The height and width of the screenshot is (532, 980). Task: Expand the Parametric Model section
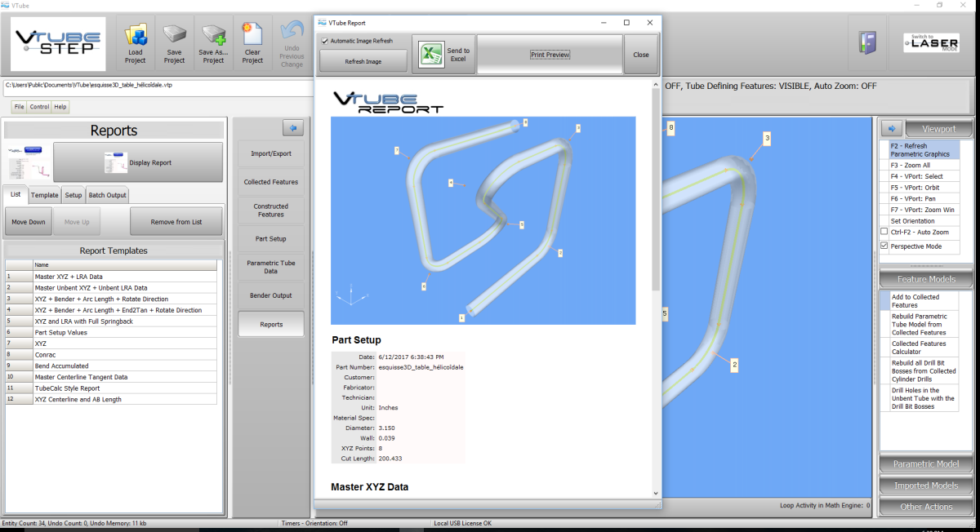coord(925,464)
